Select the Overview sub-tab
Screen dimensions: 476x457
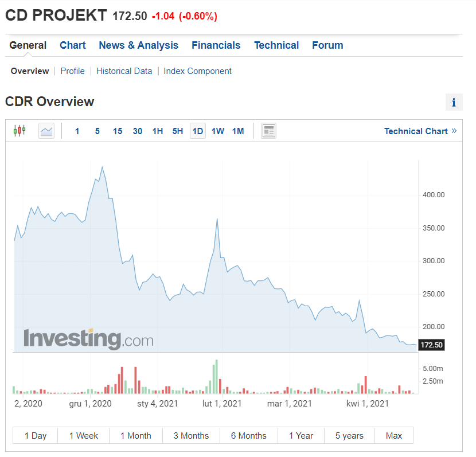coord(30,71)
